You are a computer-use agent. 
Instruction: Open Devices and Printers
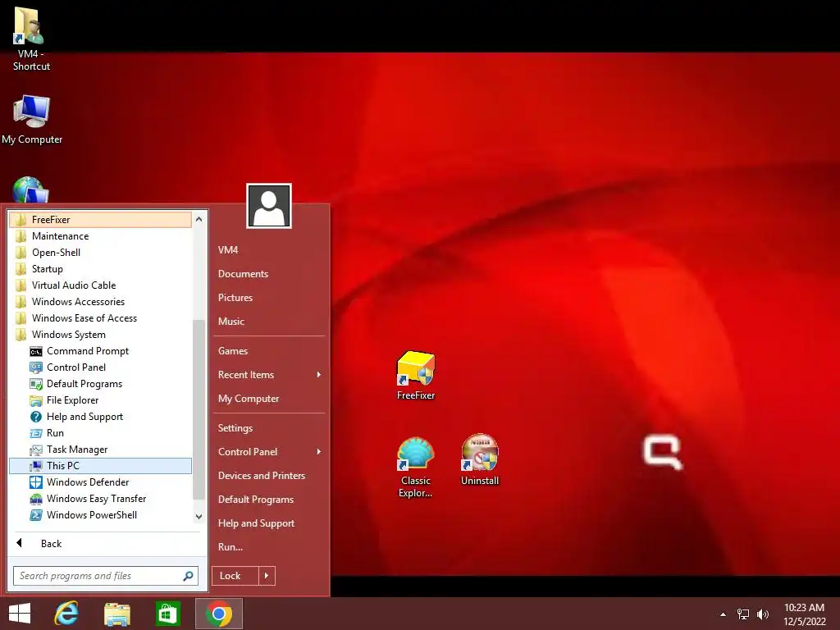point(269,476)
